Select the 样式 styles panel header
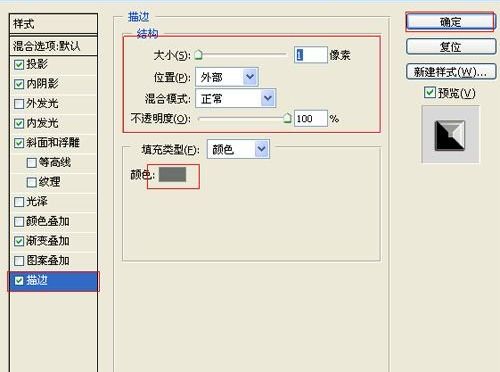 53,24
